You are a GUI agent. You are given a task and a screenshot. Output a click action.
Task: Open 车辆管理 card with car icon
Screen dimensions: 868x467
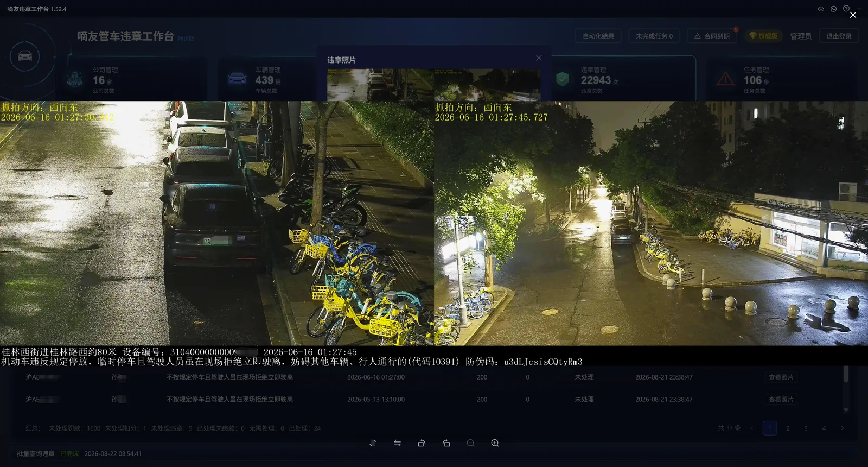(267, 79)
